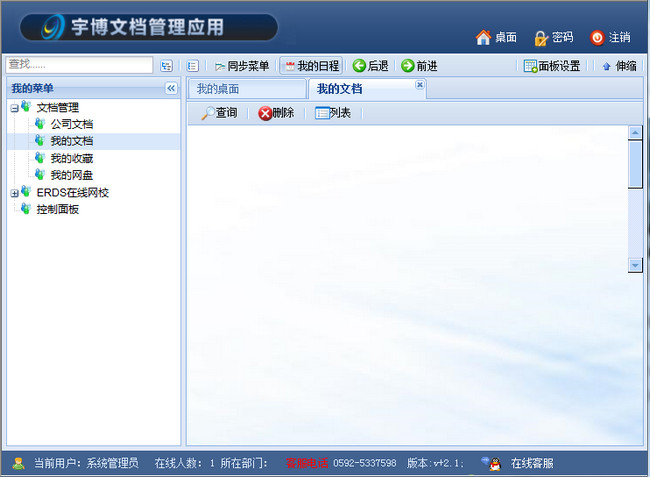The image size is (650, 477).
Task: Click scrollbar down arrow in content area
Action: click(x=635, y=265)
